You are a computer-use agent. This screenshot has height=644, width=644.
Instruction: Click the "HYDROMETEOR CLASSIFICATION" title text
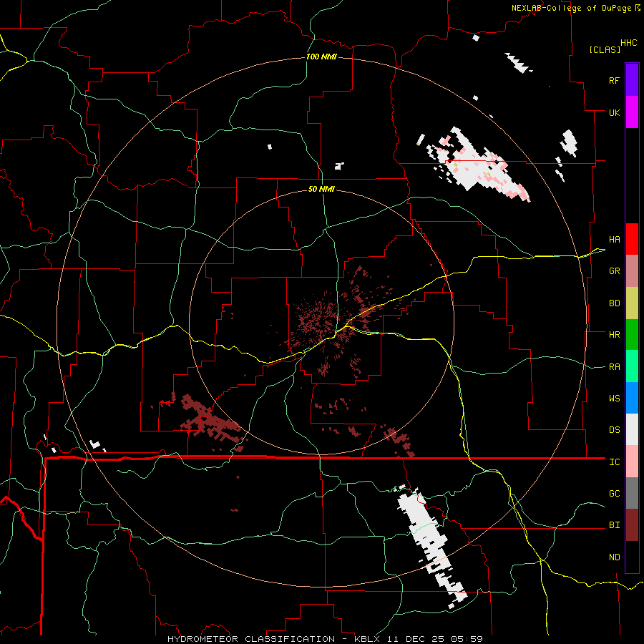251,639
